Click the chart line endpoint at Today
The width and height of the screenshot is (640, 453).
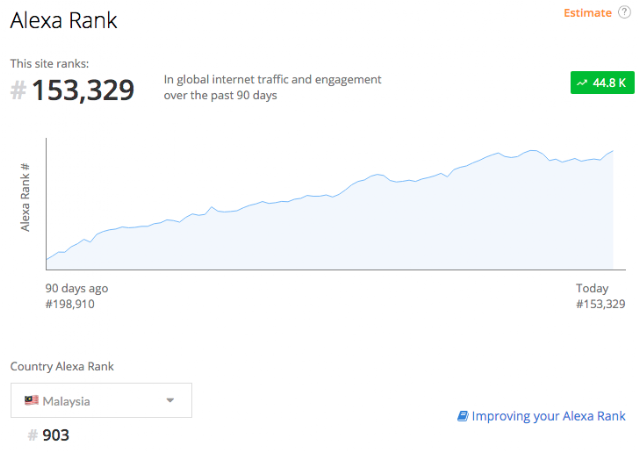point(613,151)
